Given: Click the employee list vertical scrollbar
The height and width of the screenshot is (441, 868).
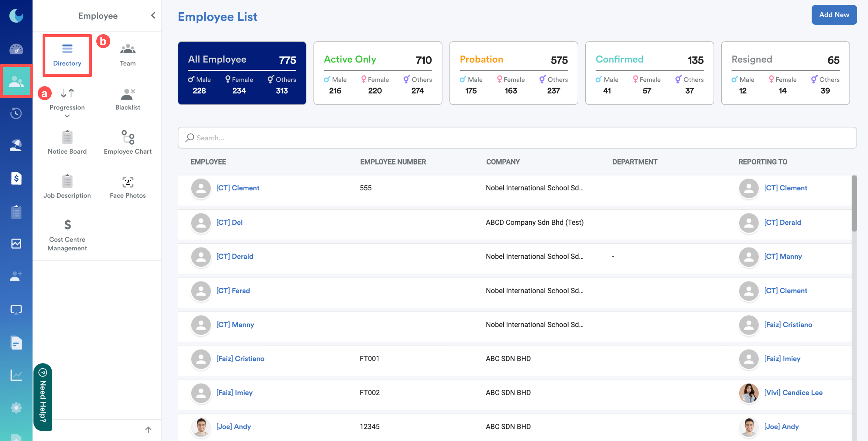Looking at the screenshot, I should tap(854, 203).
